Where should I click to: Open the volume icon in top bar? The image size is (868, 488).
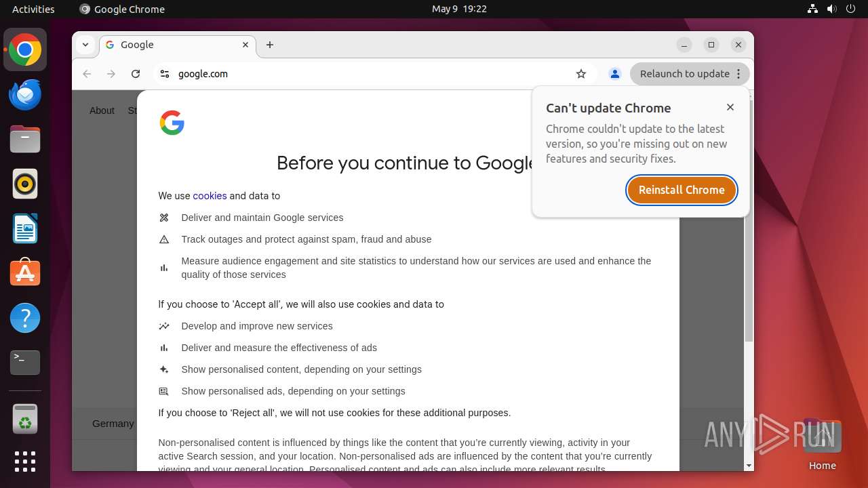tap(832, 9)
